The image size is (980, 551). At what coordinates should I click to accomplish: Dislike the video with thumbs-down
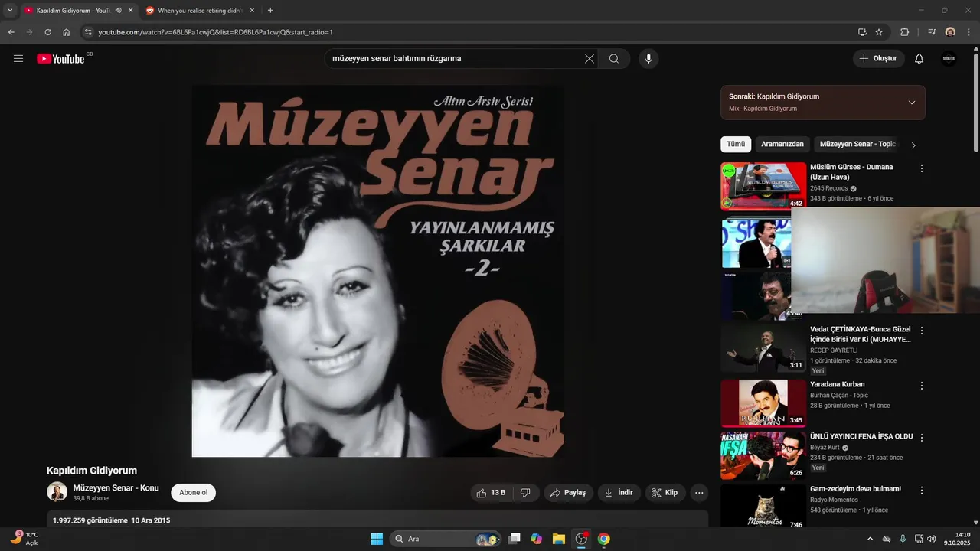point(525,493)
